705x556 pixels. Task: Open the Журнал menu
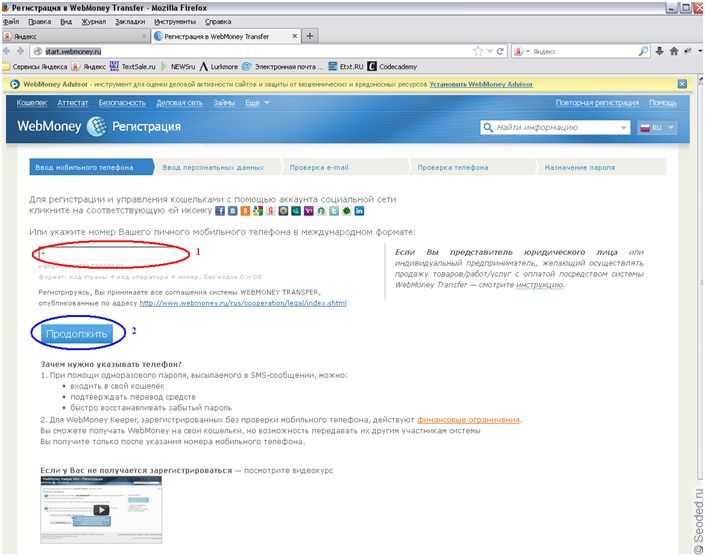[x=94, y=22]
